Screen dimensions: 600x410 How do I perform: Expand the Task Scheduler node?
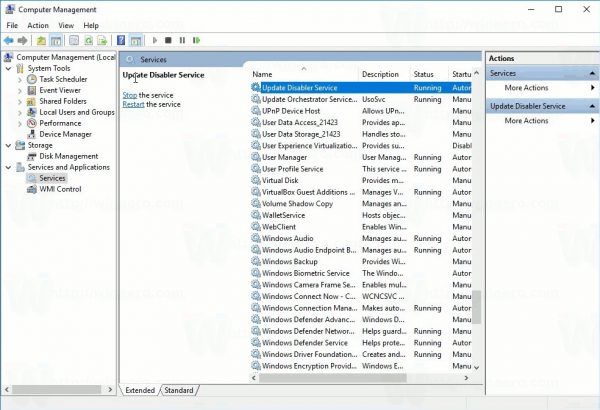pyautogui.click(x=20, y=80)
